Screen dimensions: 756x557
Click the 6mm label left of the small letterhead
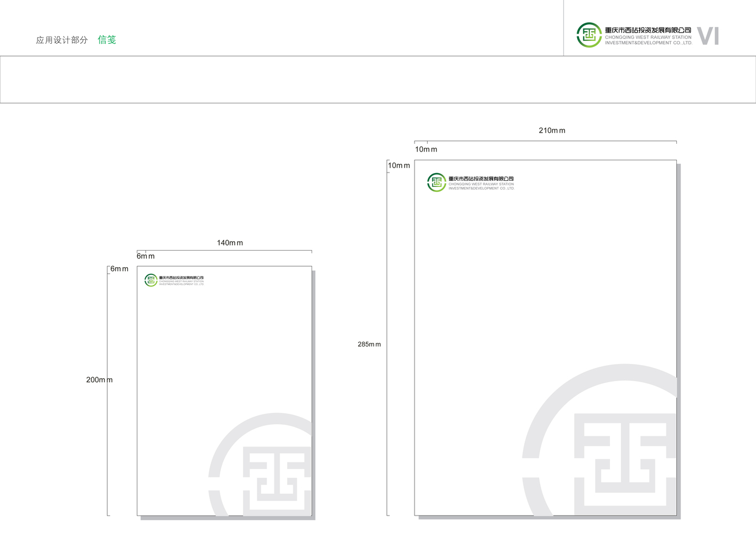(119, 269)
